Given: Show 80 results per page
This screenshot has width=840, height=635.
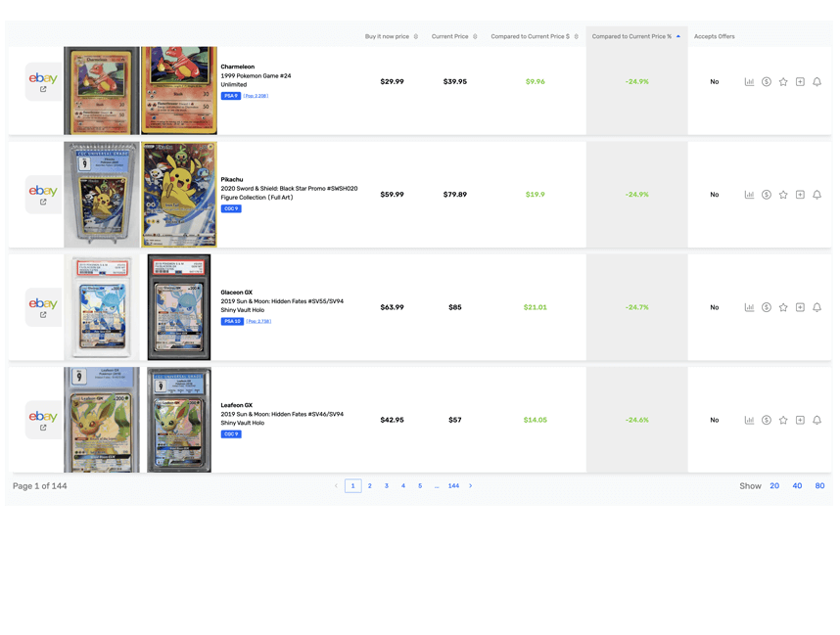Looking at the screenshot, I should click(819, 485).
